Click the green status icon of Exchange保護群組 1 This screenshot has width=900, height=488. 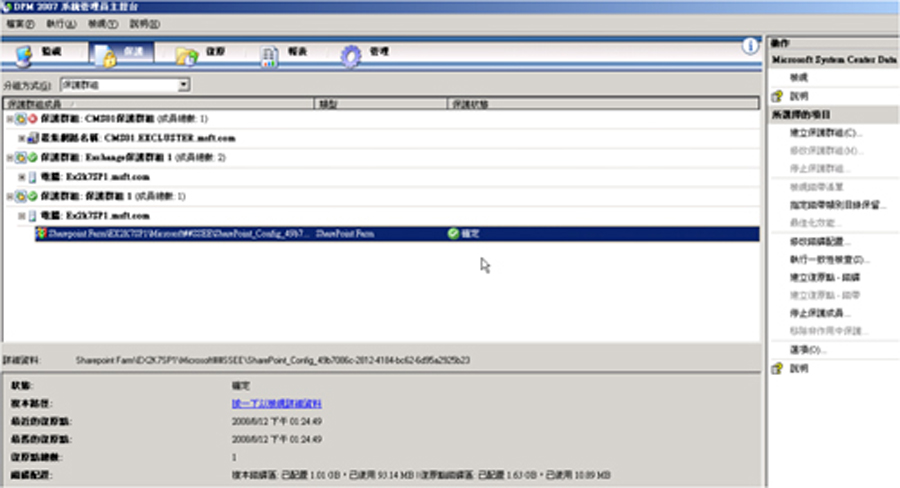(x=33, y=157)
